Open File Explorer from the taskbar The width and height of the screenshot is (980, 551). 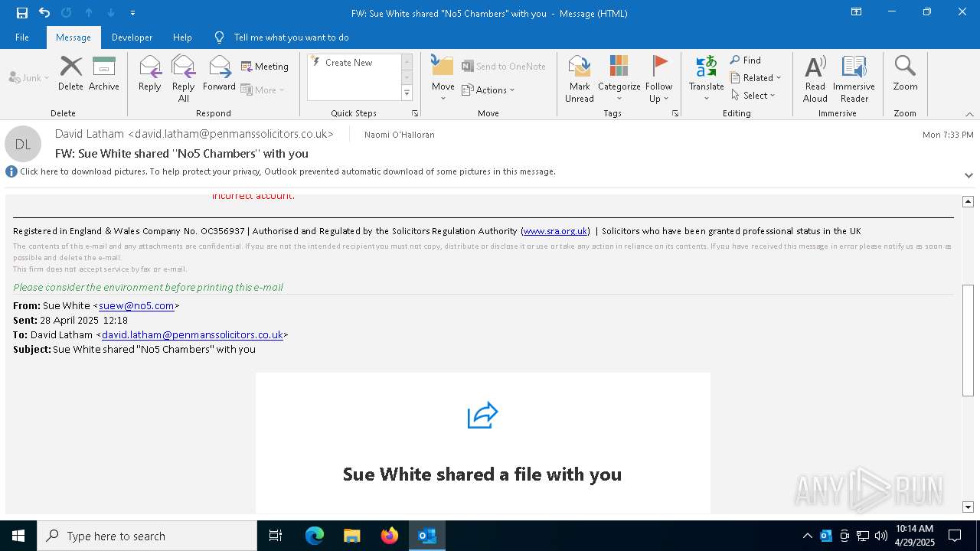coord(352,536)
